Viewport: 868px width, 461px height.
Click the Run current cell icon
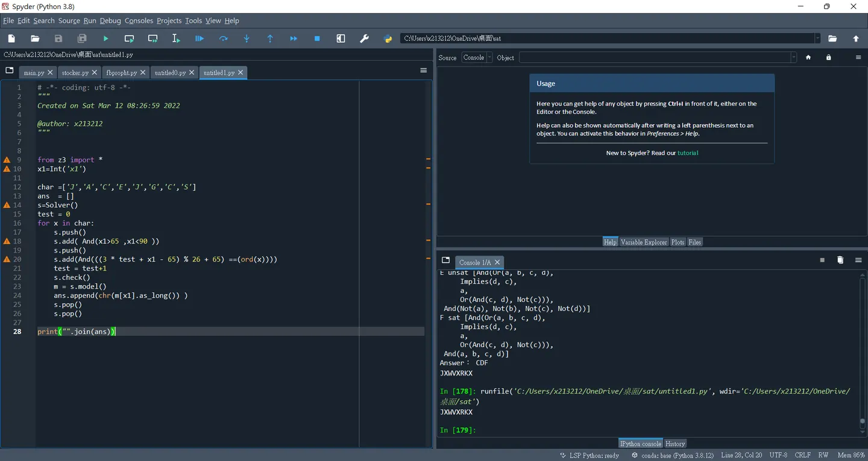129,39
